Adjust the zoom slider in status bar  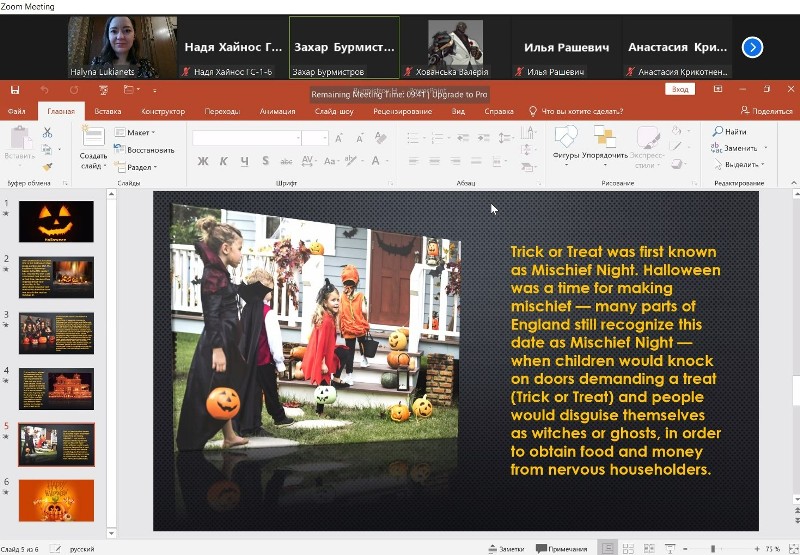[712, 548]
